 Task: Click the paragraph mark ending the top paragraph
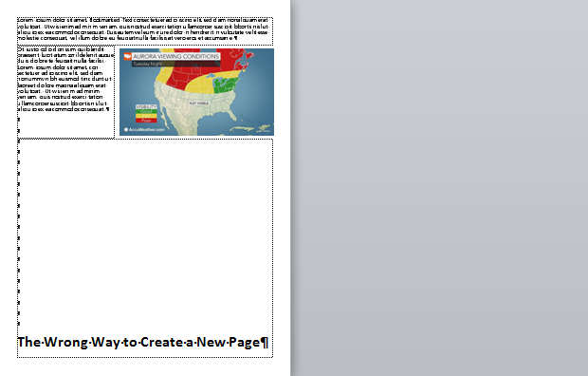(x=235, y=38)
